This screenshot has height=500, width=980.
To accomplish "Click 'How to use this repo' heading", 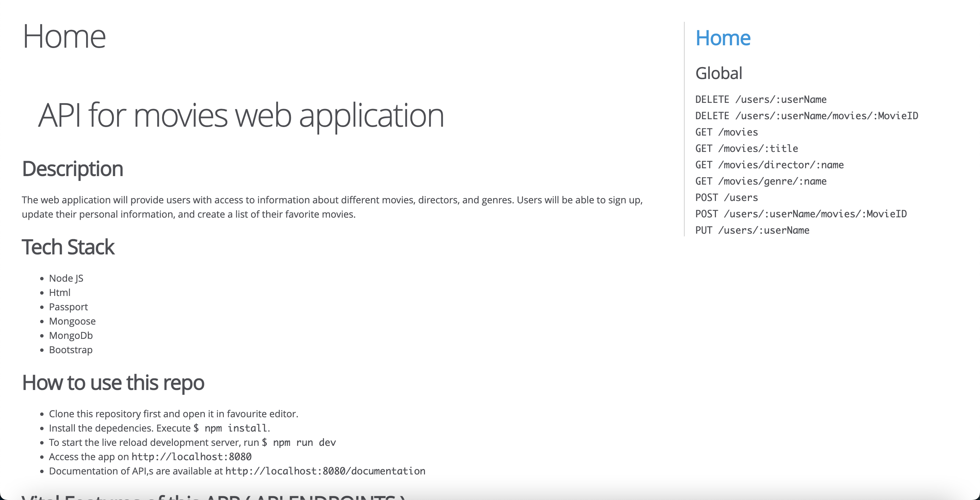I will [x=113, y=383].
